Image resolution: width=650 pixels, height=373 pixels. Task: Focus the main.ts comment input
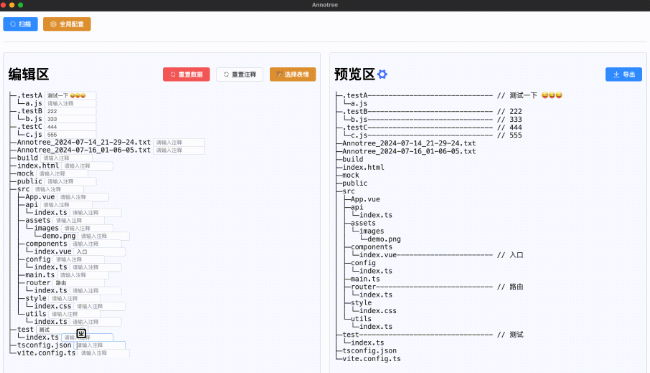pyautogui.click(x=83, y=275)
